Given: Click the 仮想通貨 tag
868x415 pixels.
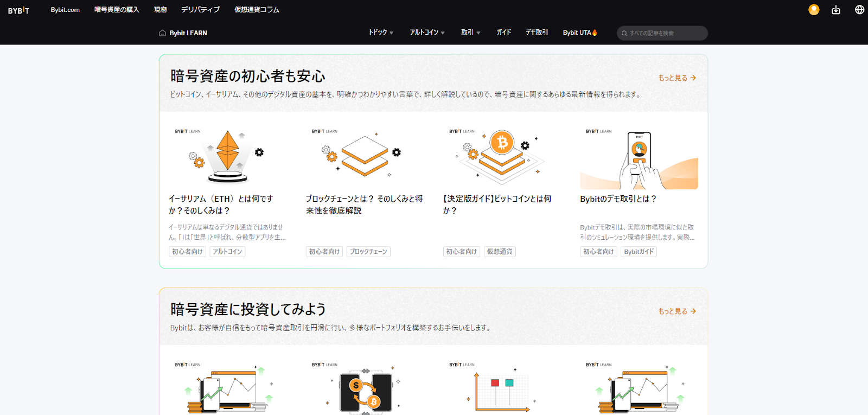Looking at the screenshot, I should 500,252.
